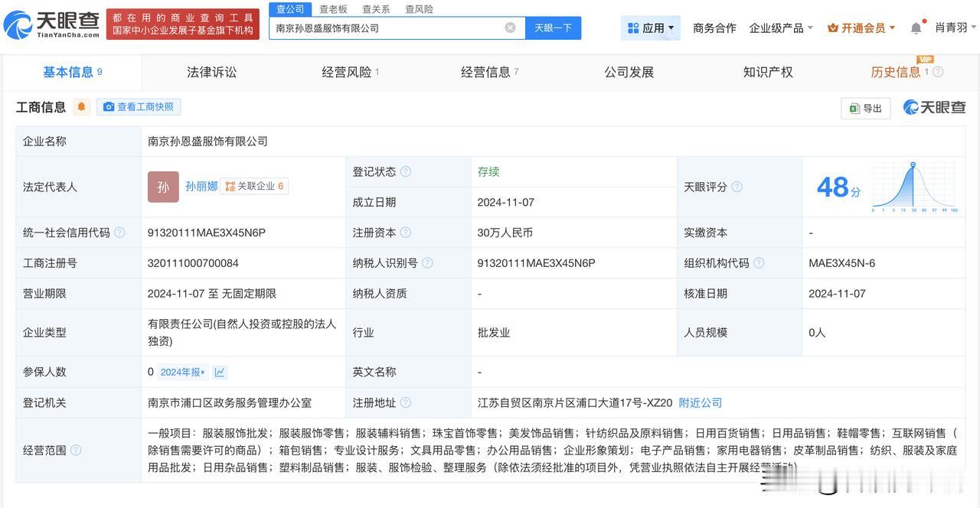Open the 知识产权 tab
This screenshot has width=980, height=508.
pyautogui.click(x=768, y=72)
